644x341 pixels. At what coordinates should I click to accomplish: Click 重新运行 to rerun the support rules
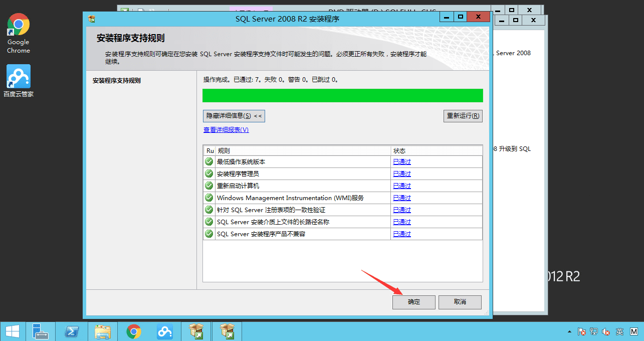point(462,115)
